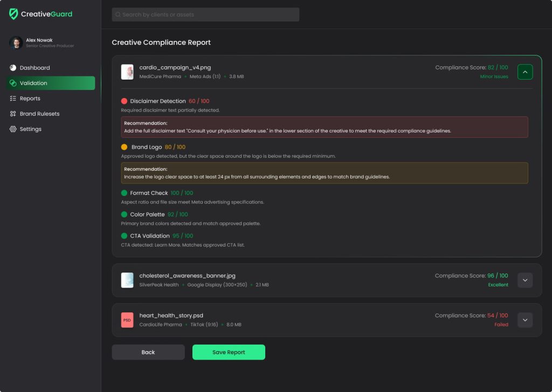Click the green CTA Validation status dot

[123, 235]
